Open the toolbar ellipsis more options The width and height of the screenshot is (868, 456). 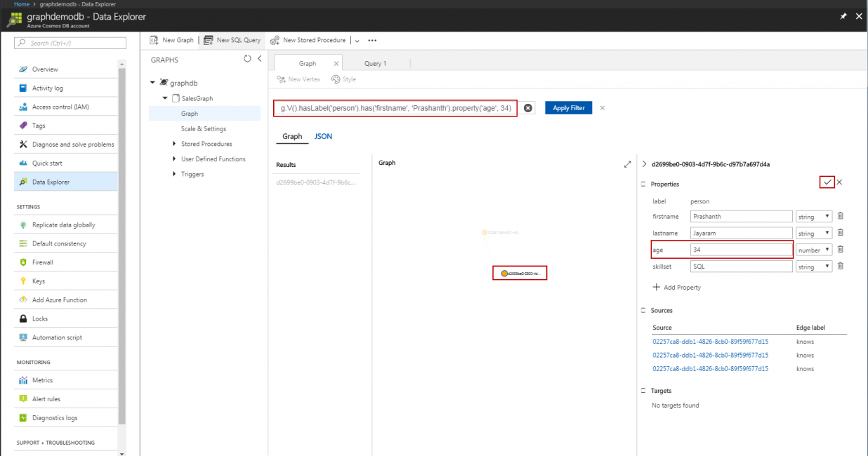pyautogui.click(x=372, y=41)
